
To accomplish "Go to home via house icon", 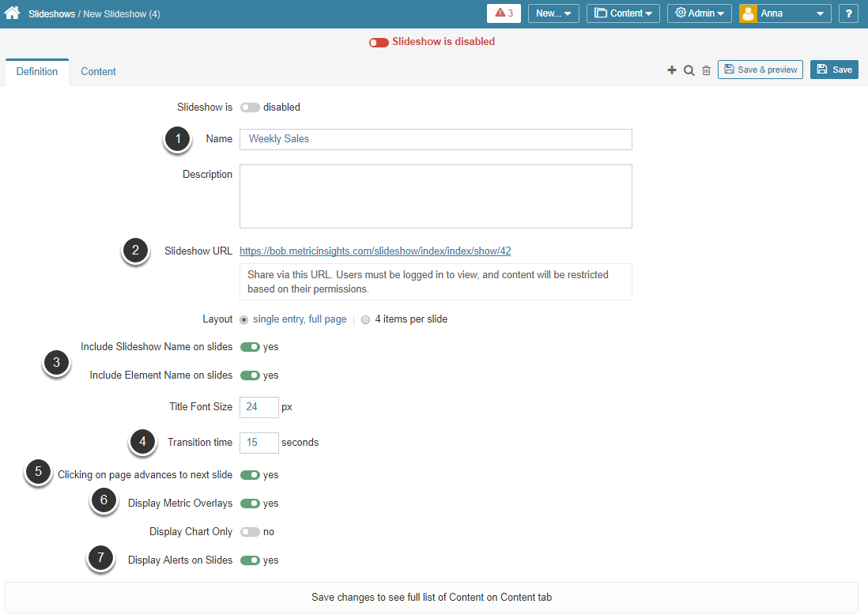I will 12,13.
